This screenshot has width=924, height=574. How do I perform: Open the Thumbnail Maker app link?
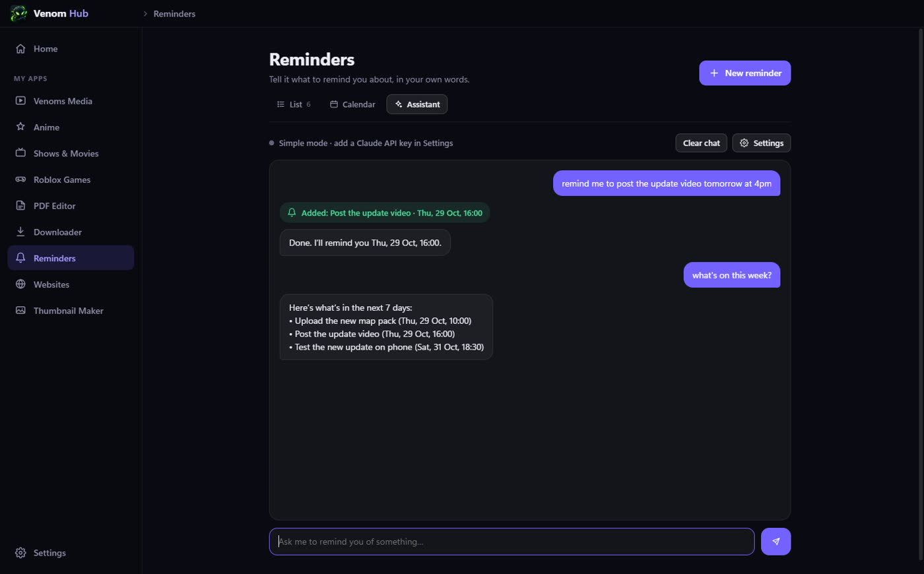(71, 310)
